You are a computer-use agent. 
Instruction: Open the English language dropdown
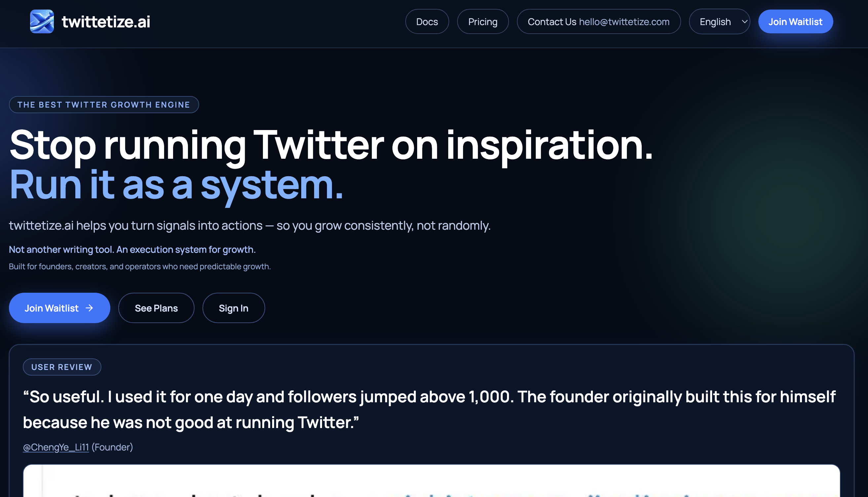click(x=715, y=21)
